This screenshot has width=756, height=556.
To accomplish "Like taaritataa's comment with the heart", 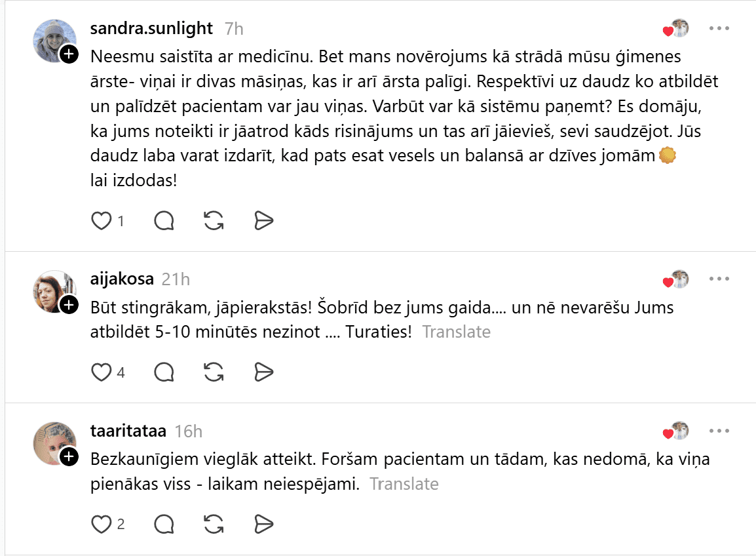I will (x=101, y=524).
